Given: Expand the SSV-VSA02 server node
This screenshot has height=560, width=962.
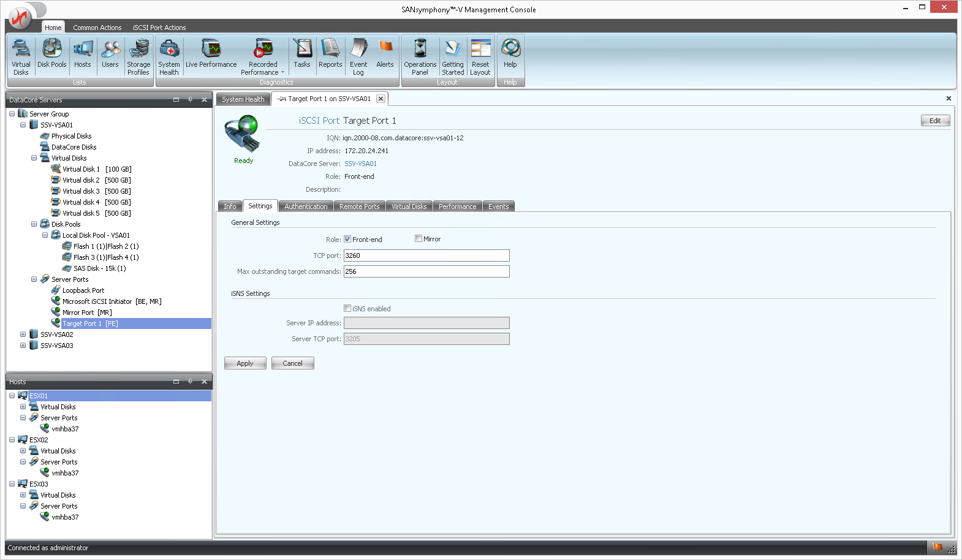Looking at the screenshot, I should pos(23,335).
